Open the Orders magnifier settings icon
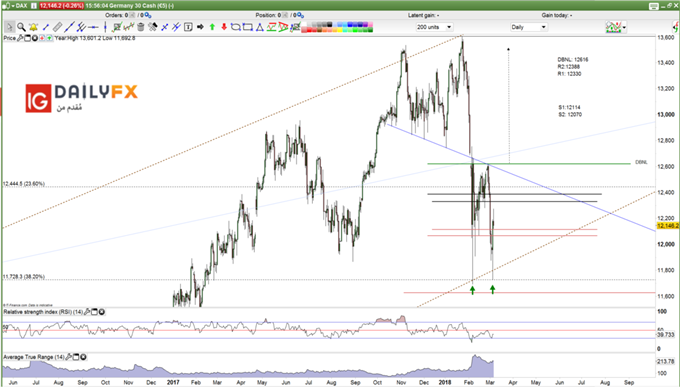The height and width of the screenshot is (387, 680). click(x=148, y=15)
